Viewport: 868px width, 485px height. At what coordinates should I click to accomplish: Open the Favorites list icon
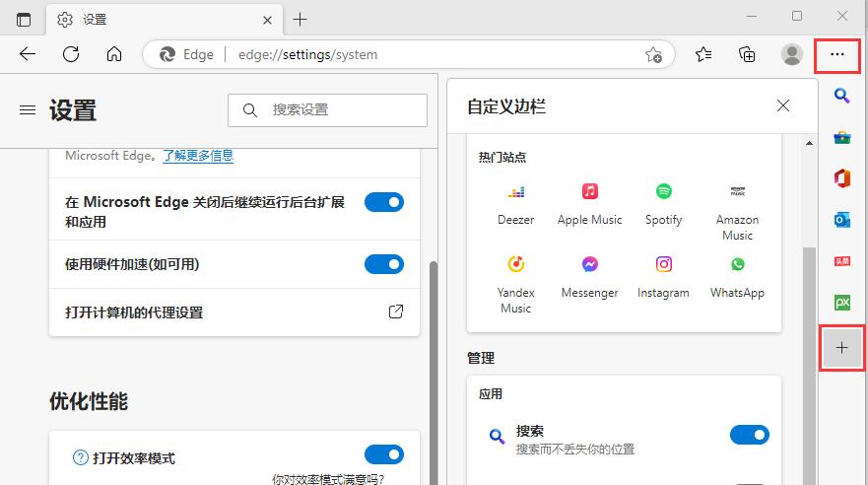click(x=703, y=54)
